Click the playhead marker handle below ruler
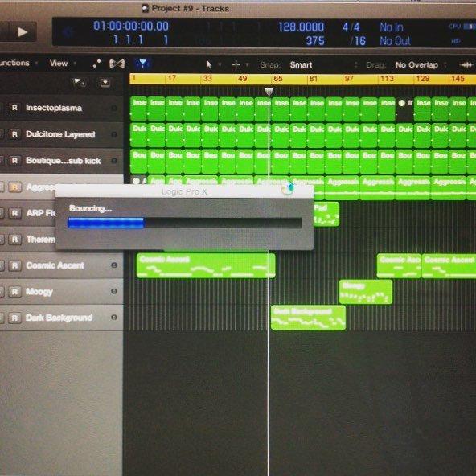This screenshot has height=476, width=476. coord(269,91)
